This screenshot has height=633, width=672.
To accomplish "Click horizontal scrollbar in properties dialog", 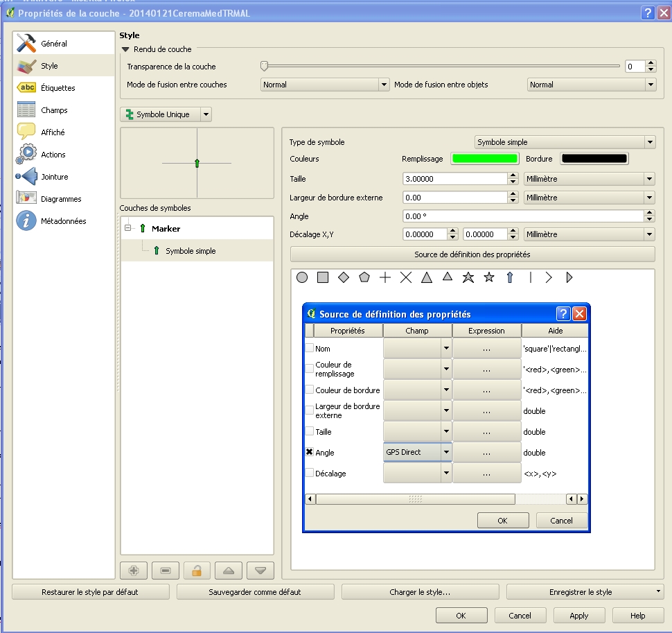I will (415, 498).
